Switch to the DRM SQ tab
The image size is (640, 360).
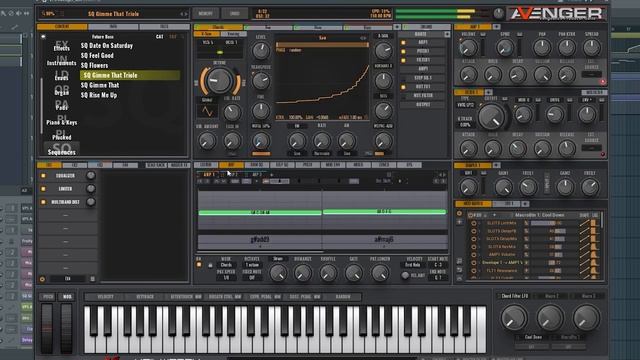tap(256, 165)
